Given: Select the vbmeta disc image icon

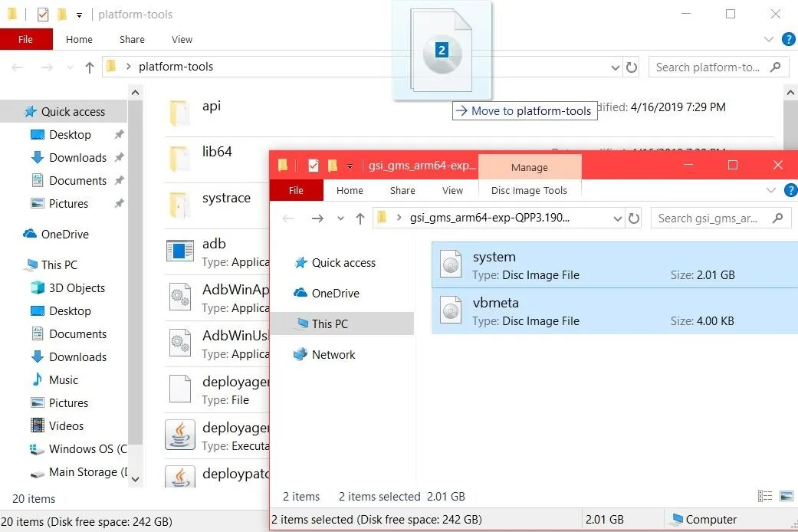Looking at the screenshot, I should (451, 310).
